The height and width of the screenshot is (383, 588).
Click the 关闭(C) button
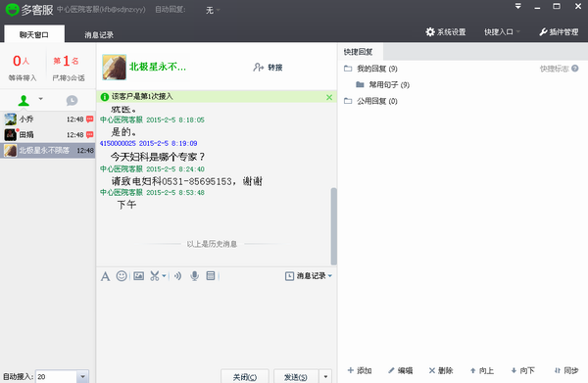245,376
